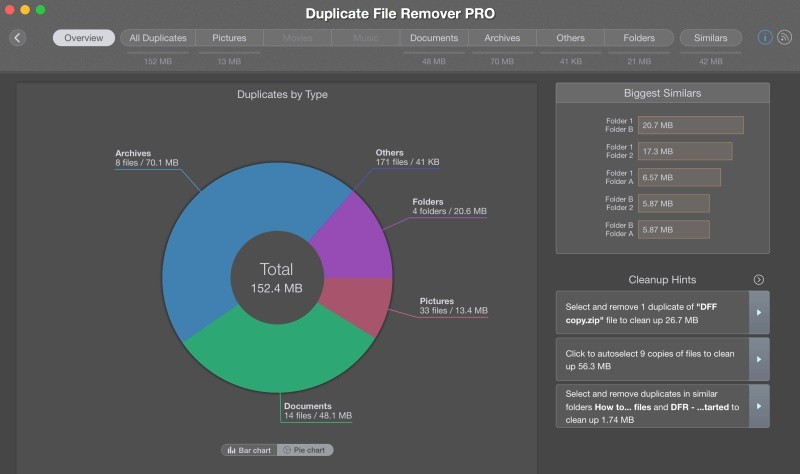Click the 41 KB size under Others
Image resolution: width=800 pixels, height=474 pixels.
click(570, 61)
